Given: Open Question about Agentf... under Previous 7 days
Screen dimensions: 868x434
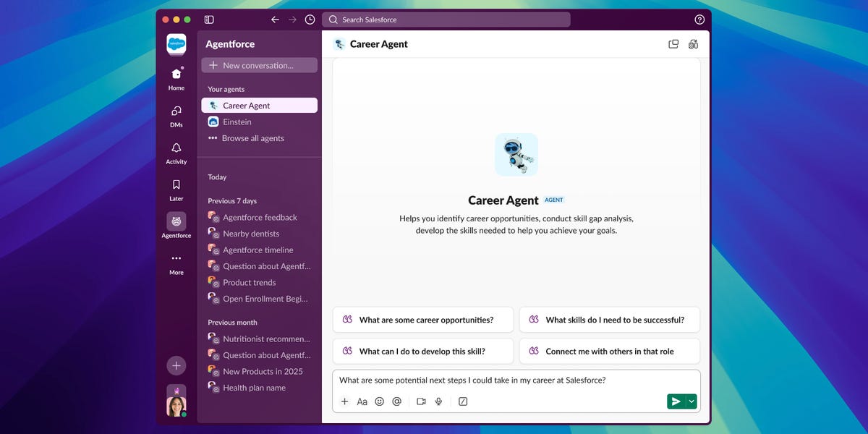Looking at the screenshot, I should [259, 266].
